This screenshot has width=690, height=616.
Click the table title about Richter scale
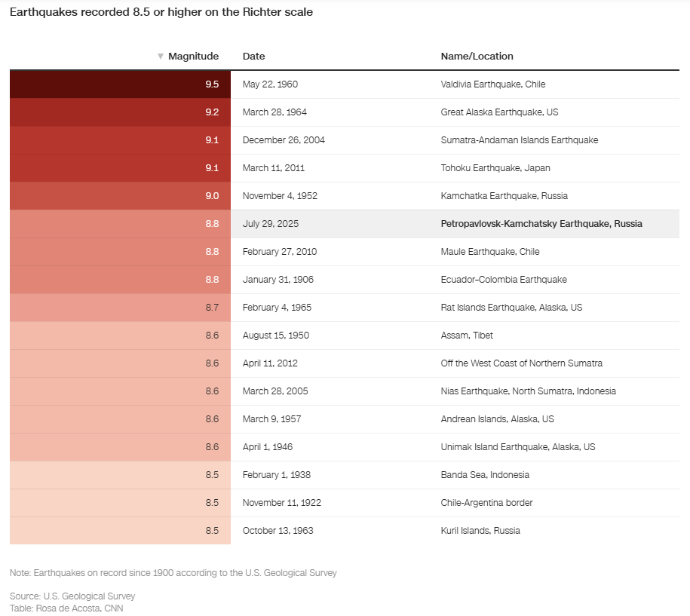pyautogui.click(x=161, y=12)
